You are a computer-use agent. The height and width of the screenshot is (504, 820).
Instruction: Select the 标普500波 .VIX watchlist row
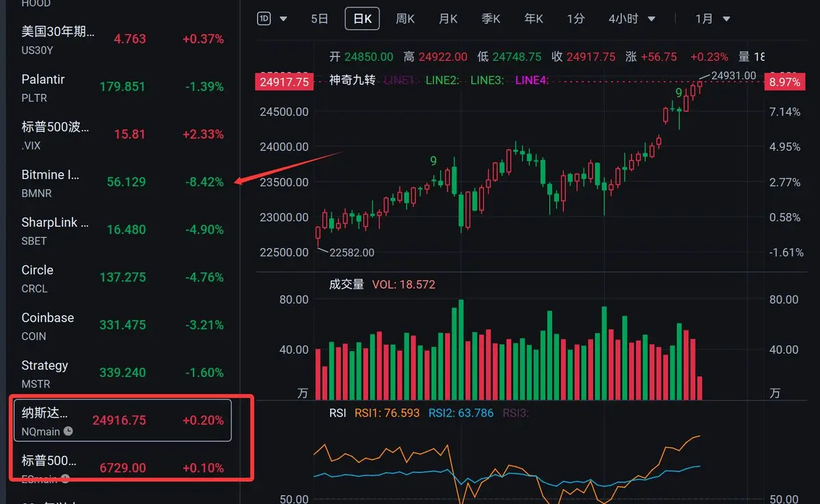[122, 135]
